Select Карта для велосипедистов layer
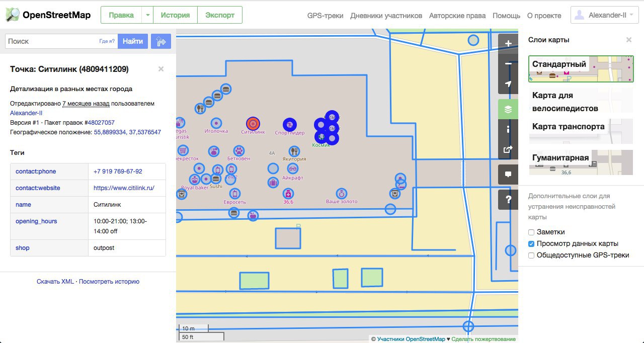Viewport: 644px width, 343px height. pos(581,100)
